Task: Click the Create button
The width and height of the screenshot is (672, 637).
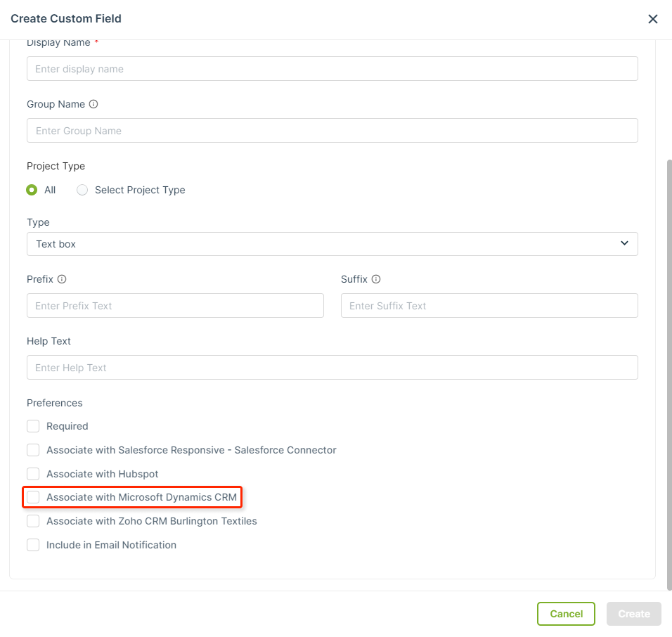Action: tap(633, 613)
